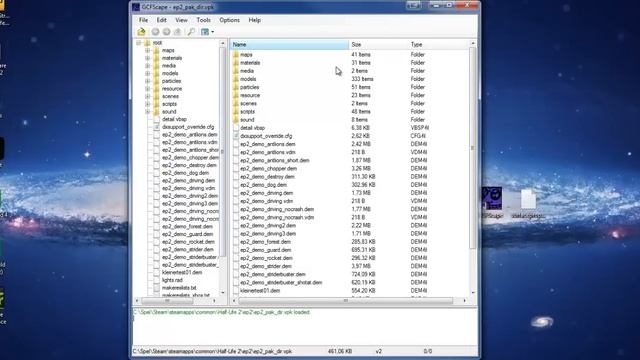Image resolution: width=640 pixels, height=360 pixels.
Task: Click tree pane scroll-right arrow
Action: (214, 301)
